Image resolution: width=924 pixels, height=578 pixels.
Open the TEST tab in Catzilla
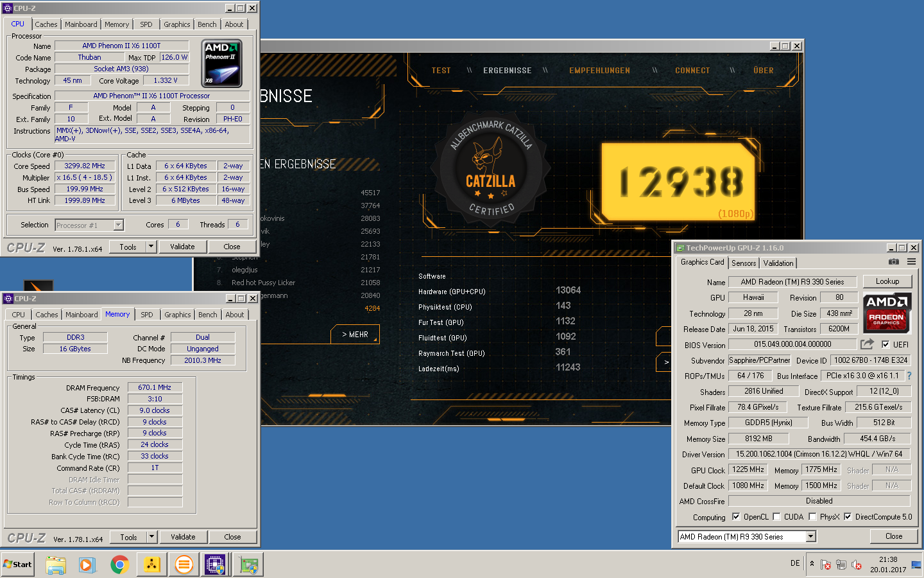coord(441,71)
